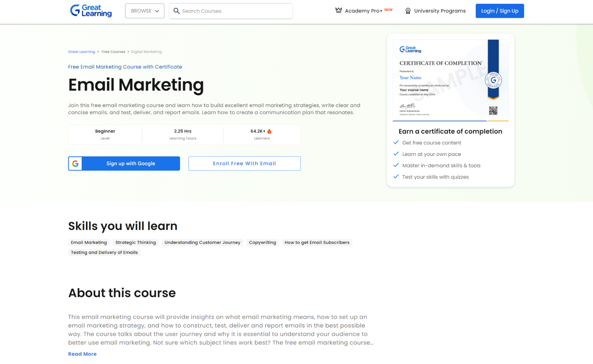The height and width of the screenshot is (364, 593).
Task: Expand the course description with Read More
Action: click(x=82, y=354)
